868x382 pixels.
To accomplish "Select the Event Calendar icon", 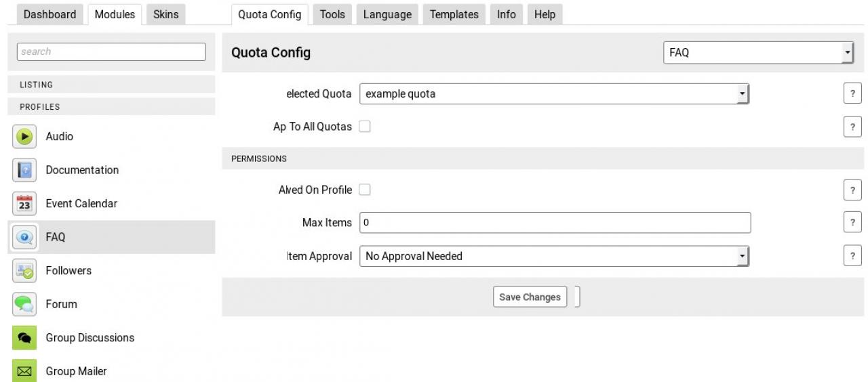I will (x=24, y=203).
